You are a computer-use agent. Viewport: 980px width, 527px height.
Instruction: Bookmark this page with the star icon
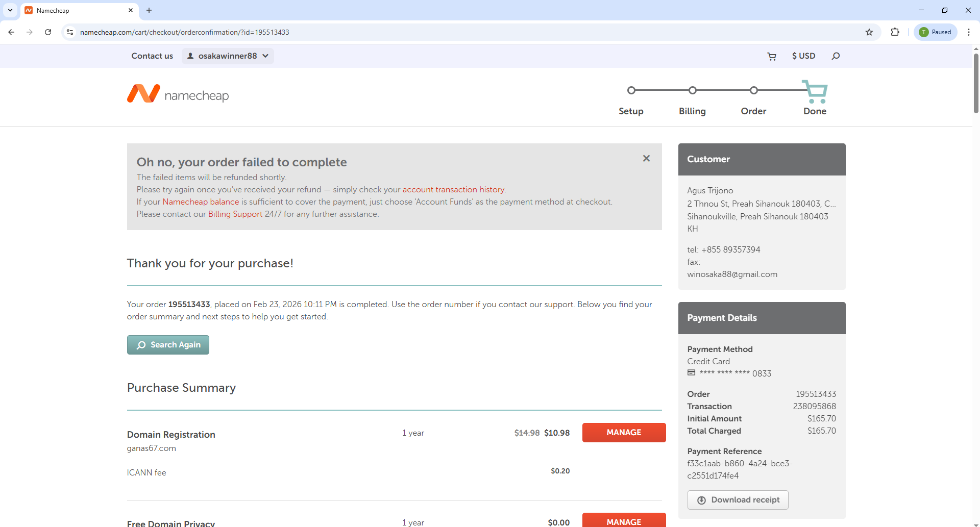869,32
